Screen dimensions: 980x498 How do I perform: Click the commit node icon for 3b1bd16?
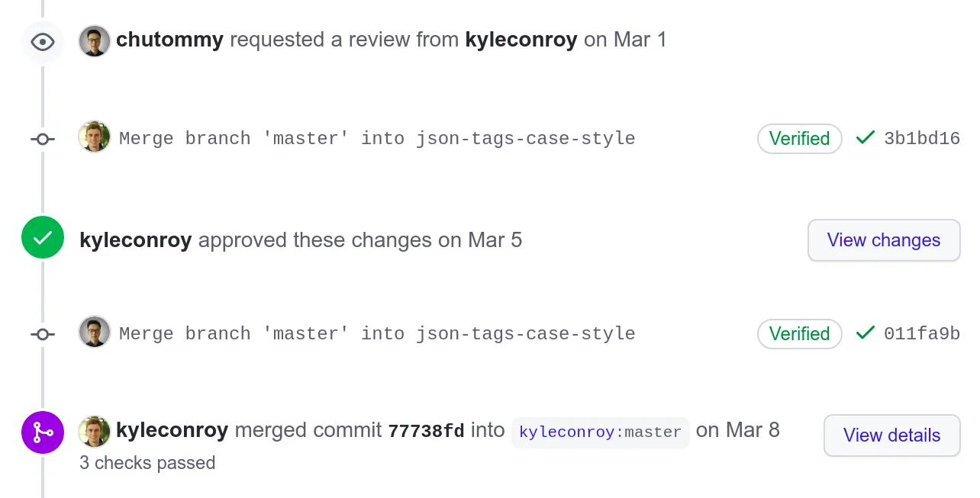pyautogui.click(x=43, y=140)
